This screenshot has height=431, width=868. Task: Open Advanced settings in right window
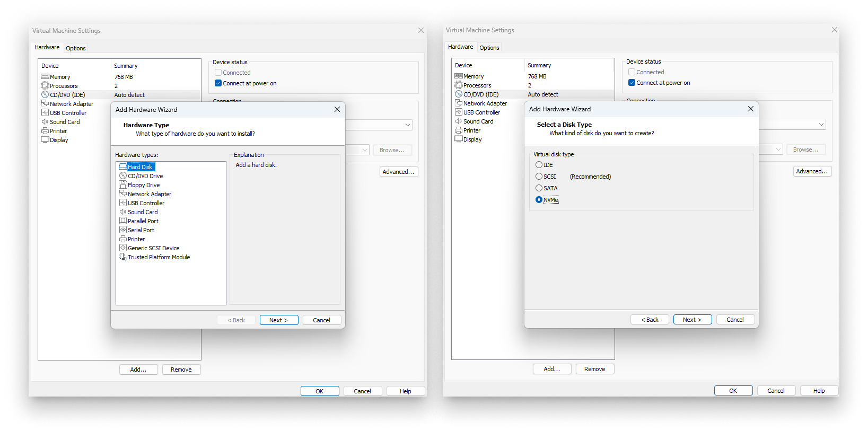point(812,171)
